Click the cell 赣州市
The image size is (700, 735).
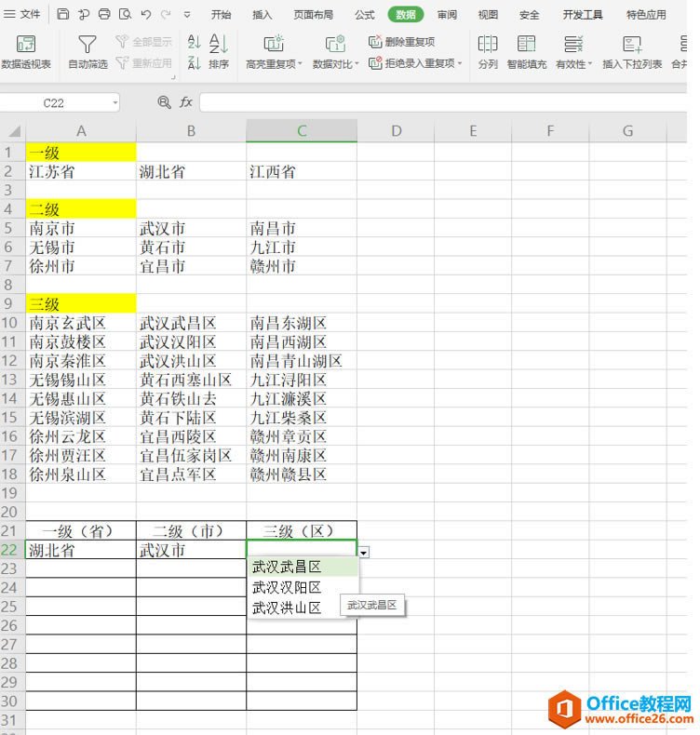[x=302, y=266]
